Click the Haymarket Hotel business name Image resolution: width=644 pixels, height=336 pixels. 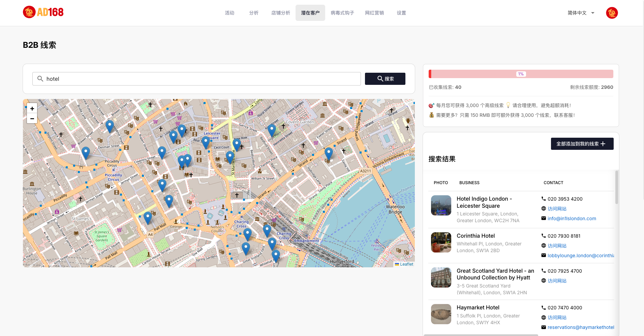[478, 307]
